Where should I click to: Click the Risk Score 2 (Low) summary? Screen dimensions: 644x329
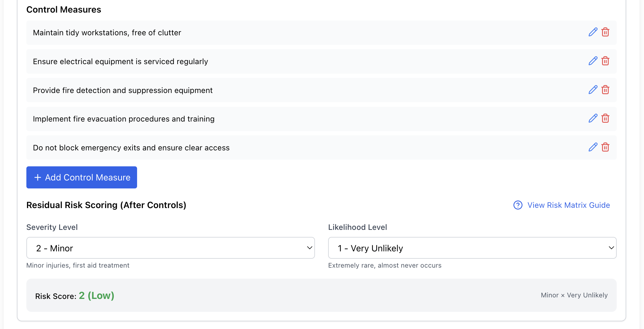(x=96, y=296)
